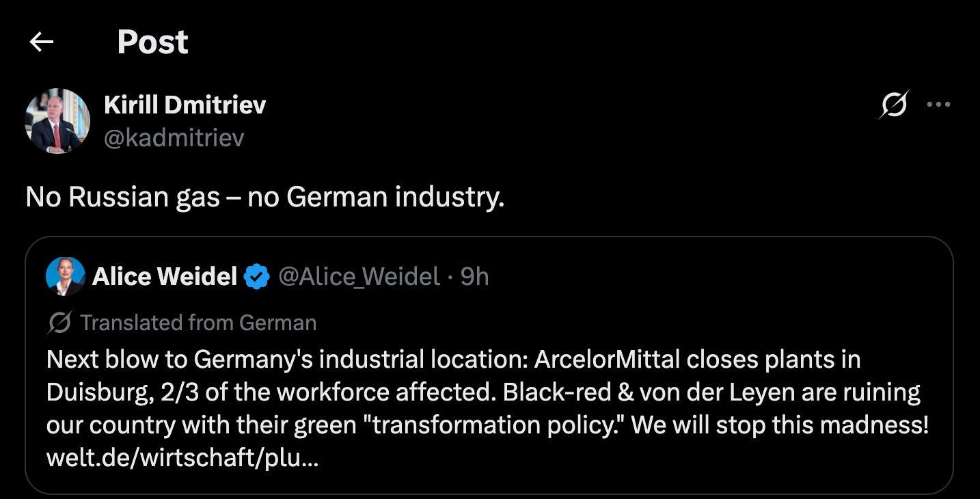Go back using the left arrow

(42, 42)
